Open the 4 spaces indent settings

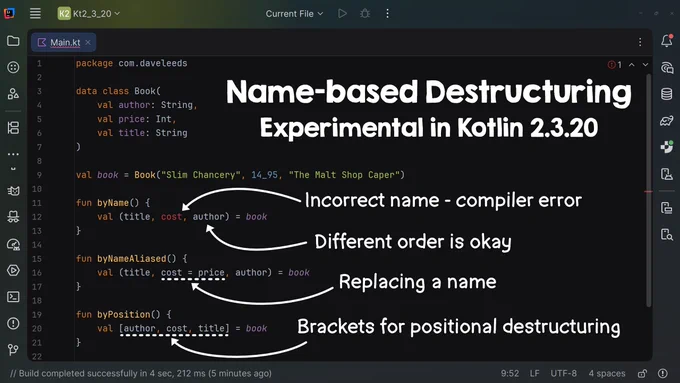(607, 373)
